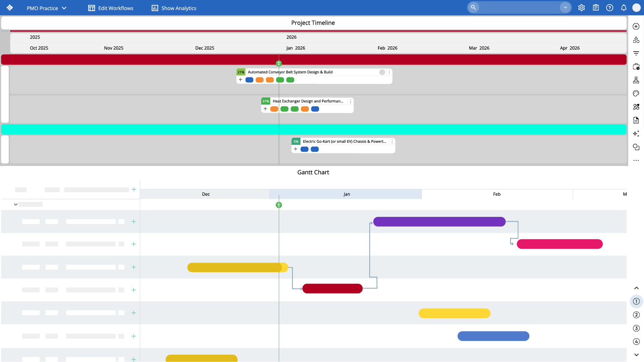The image size is (644, 362).
Task: Open Heat Exchanger project options menu
Action: (351, 101)
